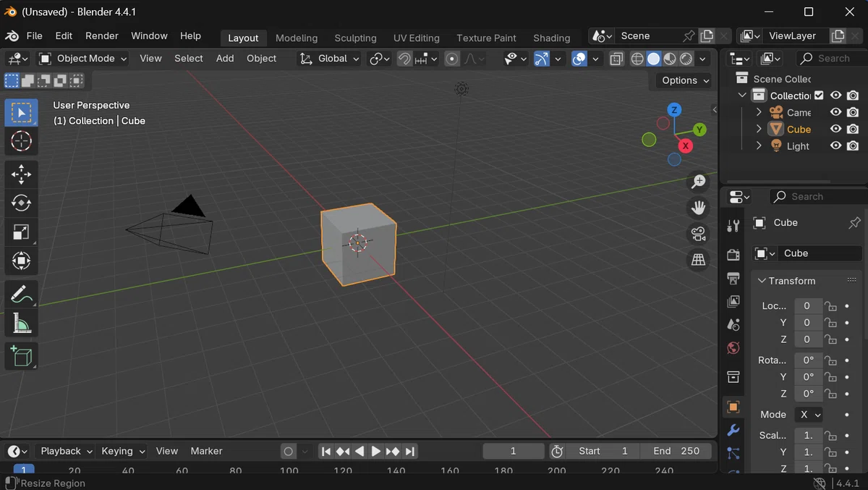This screenshot has width=868, height=490.
Task: Open Global transform orientation dropdown
Action: [330, 59]
